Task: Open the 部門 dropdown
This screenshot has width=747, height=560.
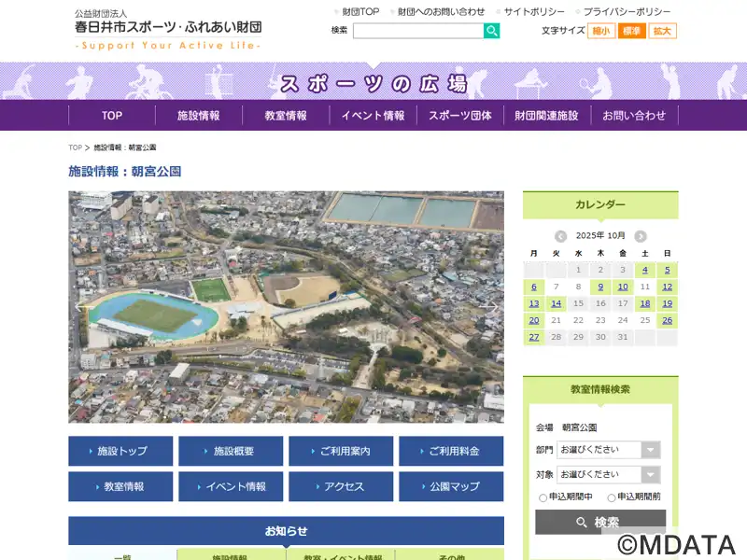Action: click(x=608, y=450)
